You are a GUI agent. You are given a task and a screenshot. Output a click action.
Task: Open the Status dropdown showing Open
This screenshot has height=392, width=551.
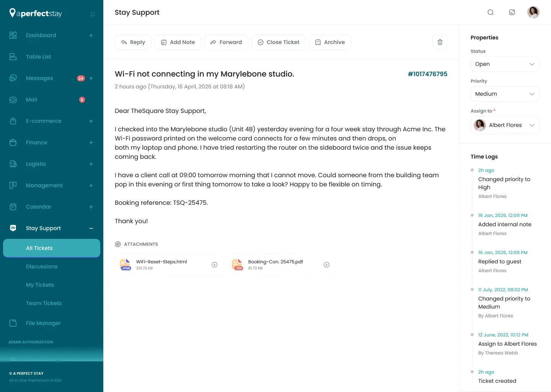pos(505,64)
